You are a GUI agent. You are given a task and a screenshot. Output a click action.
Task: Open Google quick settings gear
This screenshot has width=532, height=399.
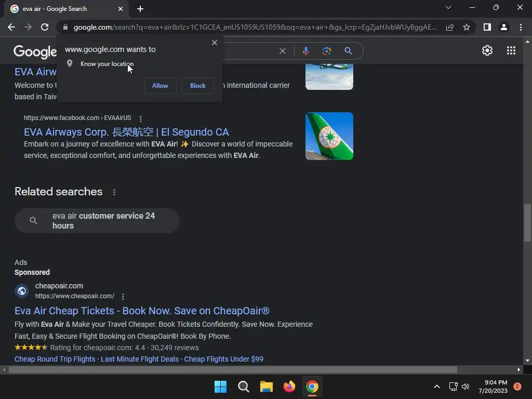[487, 50]
